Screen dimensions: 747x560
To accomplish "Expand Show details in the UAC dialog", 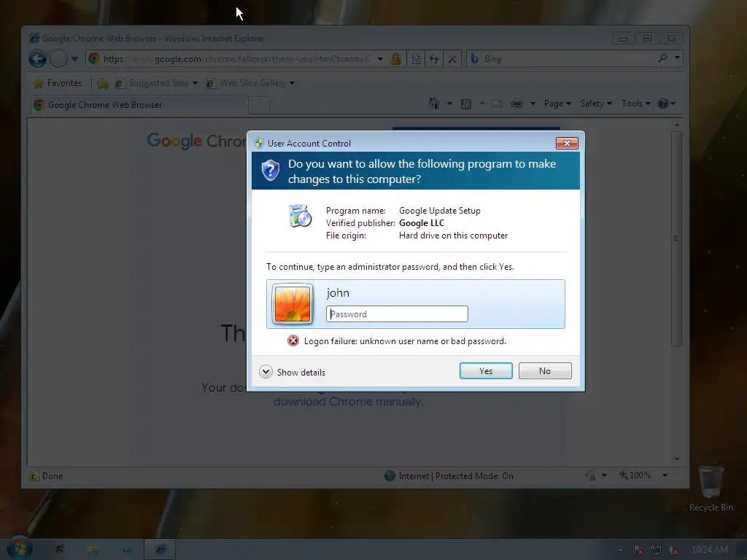I will coord(293,372).
